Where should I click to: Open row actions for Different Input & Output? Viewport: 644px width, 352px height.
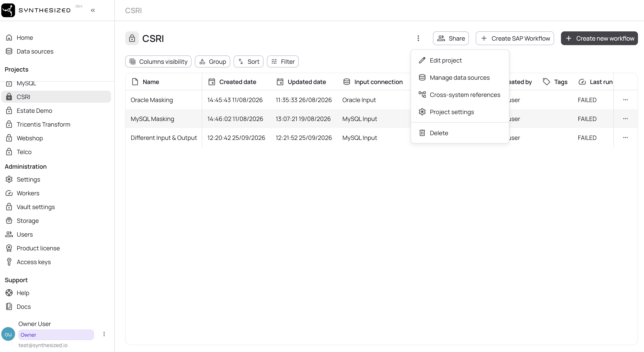[626, 138]
